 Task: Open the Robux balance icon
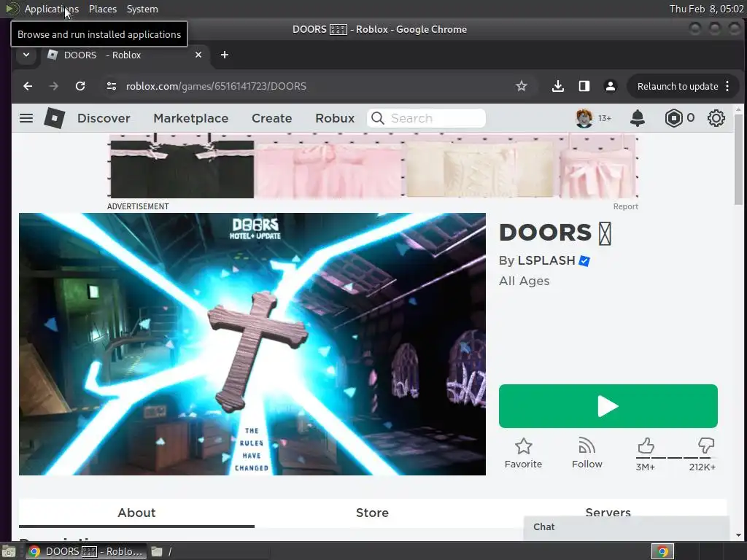[673, 118]
